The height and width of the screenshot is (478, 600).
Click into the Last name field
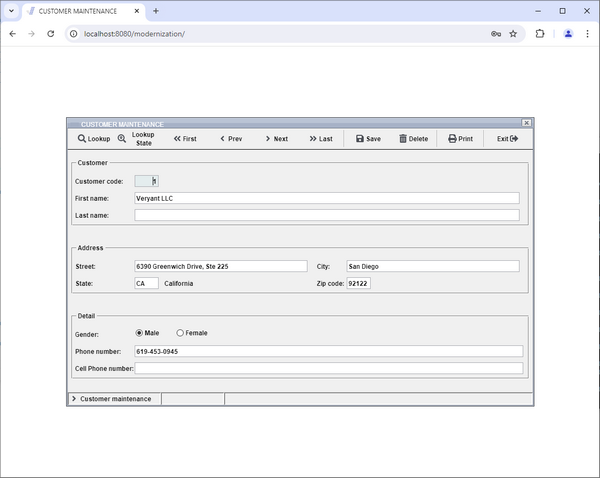[x=326, y=215]
